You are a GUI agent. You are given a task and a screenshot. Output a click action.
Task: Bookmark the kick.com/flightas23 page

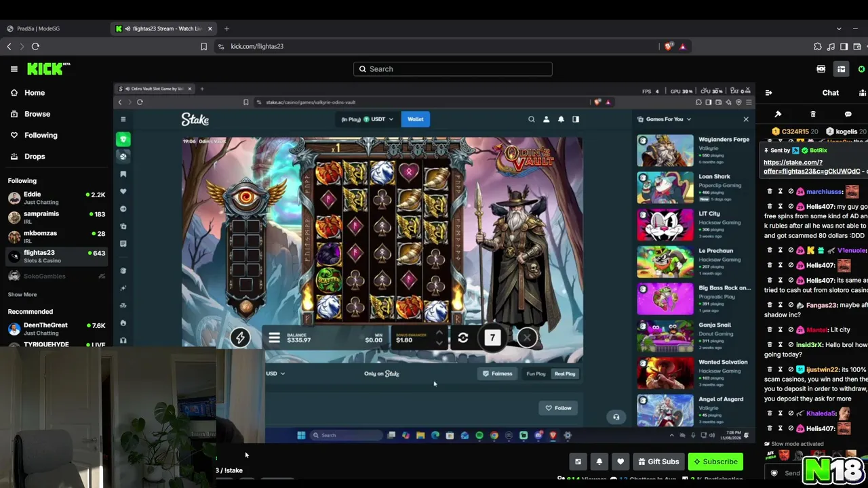203,46
